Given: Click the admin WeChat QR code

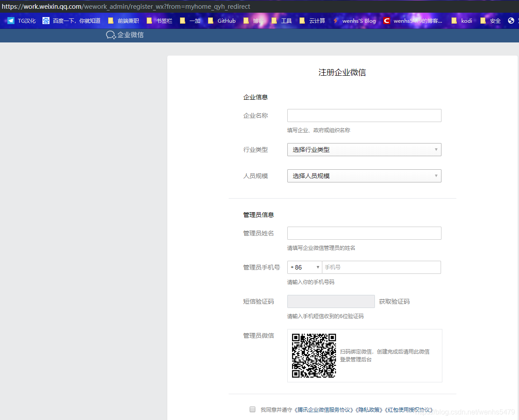Looking at the screenshot, I should [314, 356].
